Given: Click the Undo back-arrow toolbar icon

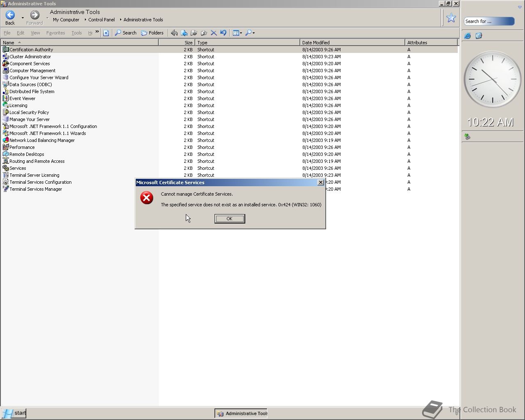Looking at the screenshot, I should [x=174, y=33].
